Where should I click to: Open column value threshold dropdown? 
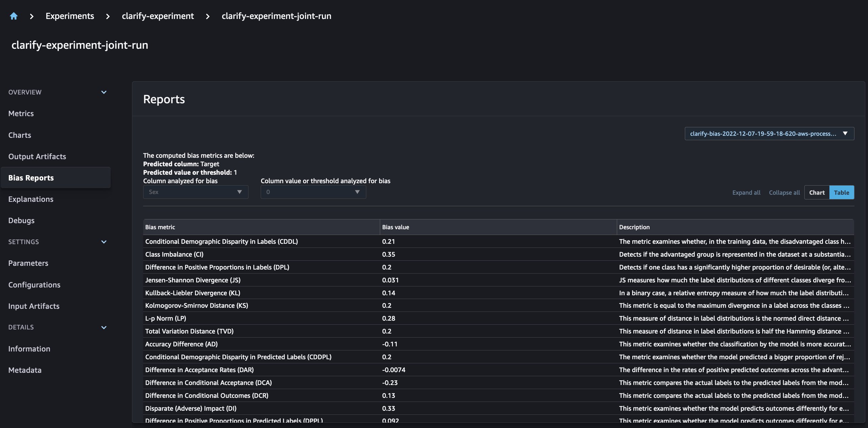(x=313, y=192)
